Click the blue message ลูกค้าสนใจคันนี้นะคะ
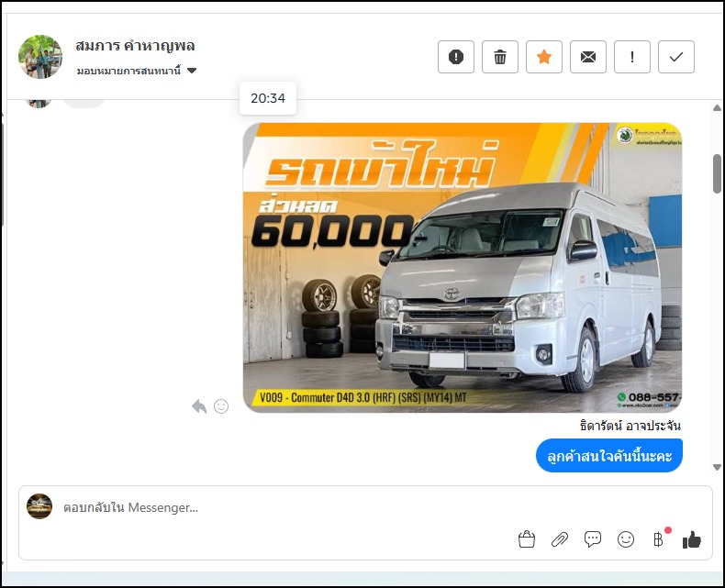This screenshot has height=588, width=725. [609, 456]
